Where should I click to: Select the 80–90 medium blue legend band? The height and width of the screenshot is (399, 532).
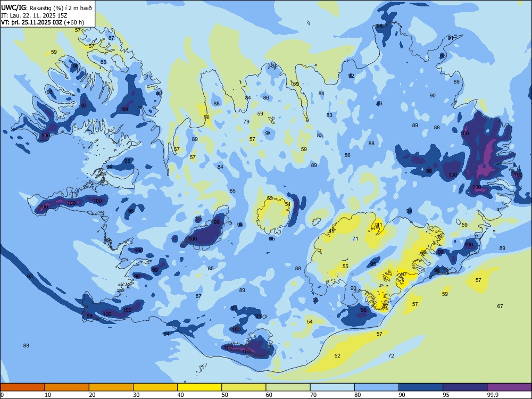[x=377, y=387]
